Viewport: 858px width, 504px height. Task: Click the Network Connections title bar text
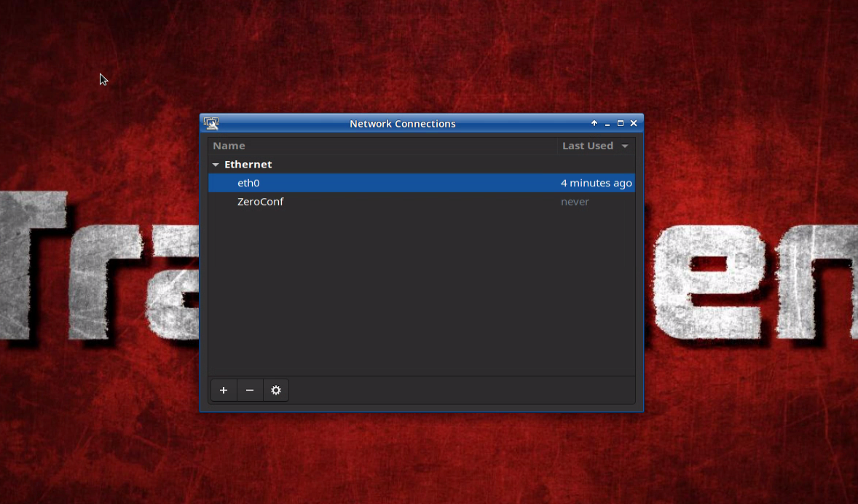402,124
